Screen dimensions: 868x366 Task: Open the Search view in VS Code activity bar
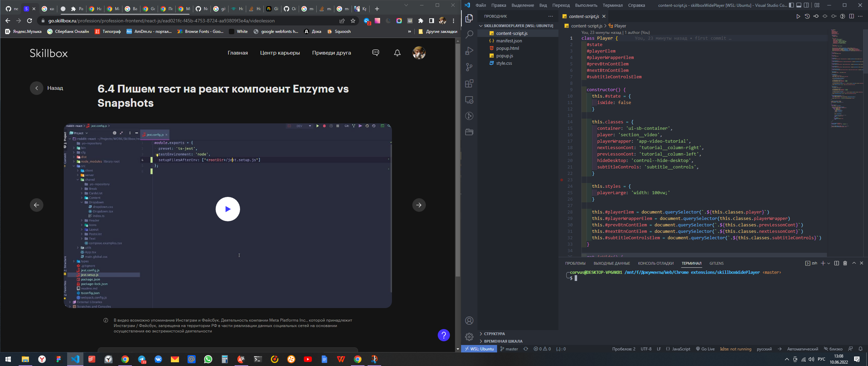[469, 34]
